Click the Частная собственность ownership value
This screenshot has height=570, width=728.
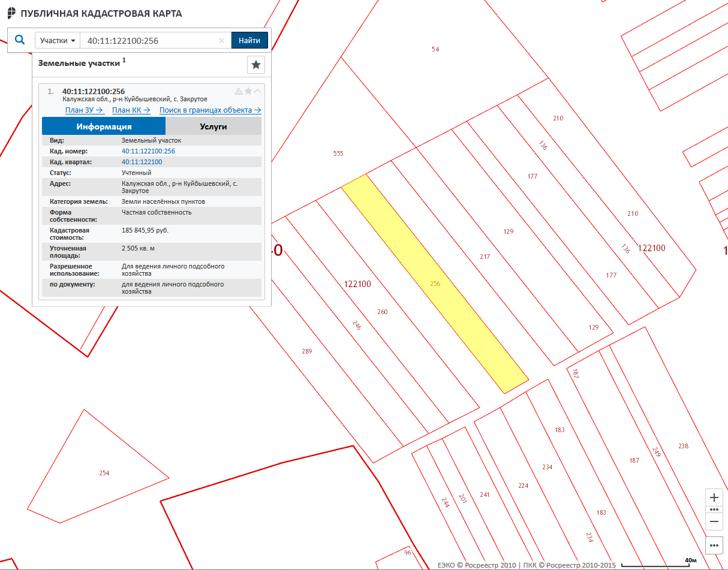(x=157, y=212)
